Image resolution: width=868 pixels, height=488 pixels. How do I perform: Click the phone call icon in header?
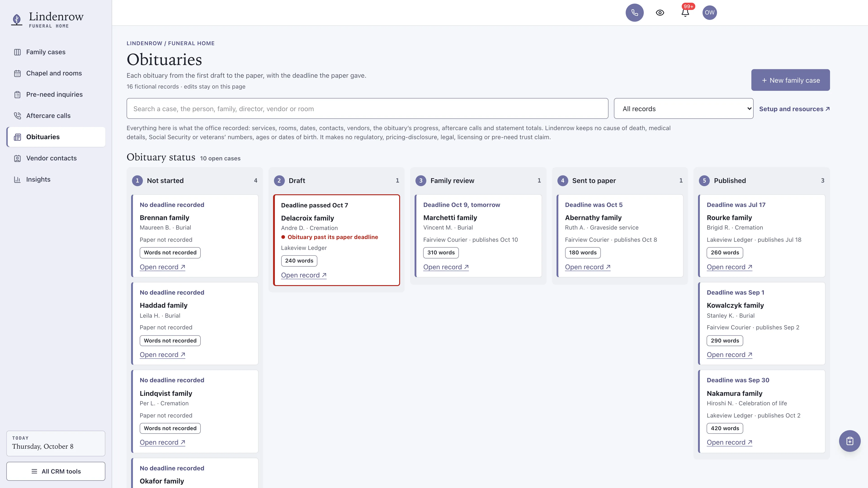tap(634, 13)
